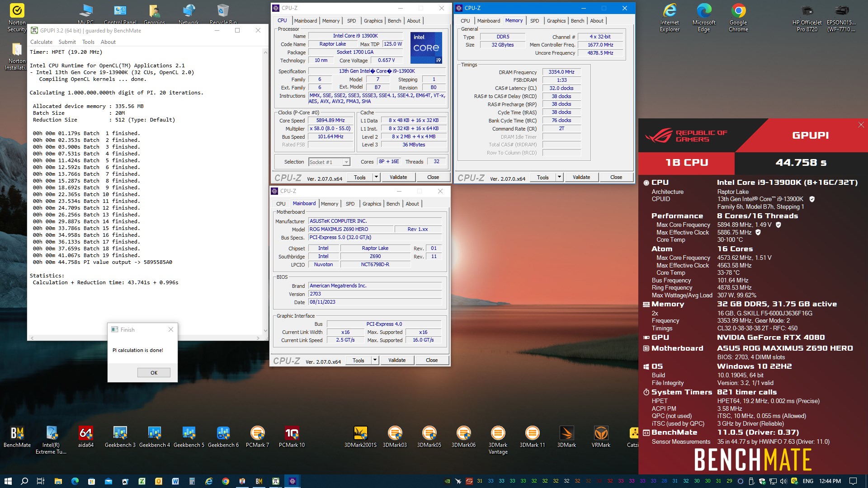Click BenchMate icon in taskbar
Image resolution: width=868 pixels, height=488 pixels.
coord(259,481)
